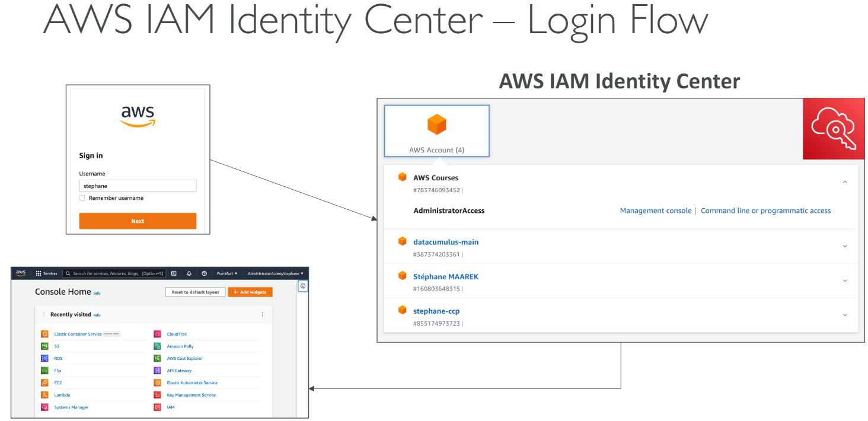Click the S3 service icon
Image resolution: width=868 pixels, height=421 pixels.
pyautogui.click(x=44, y=346)
